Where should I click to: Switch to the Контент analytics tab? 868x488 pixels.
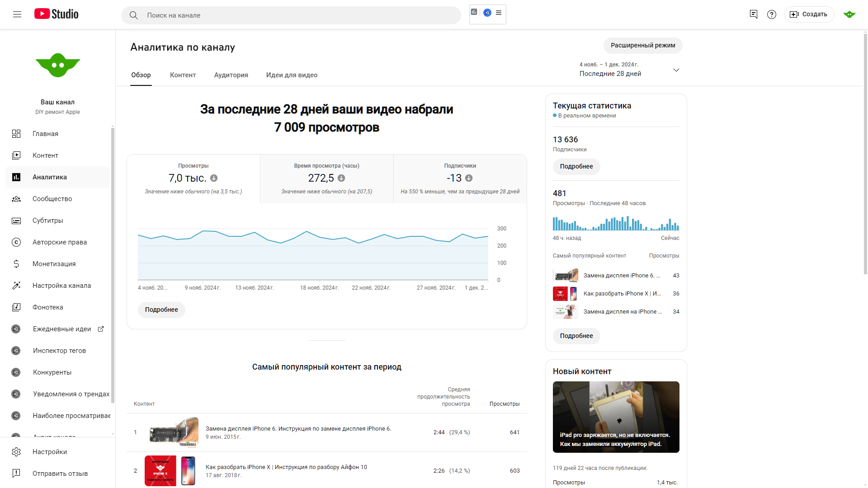coord(183,75)
